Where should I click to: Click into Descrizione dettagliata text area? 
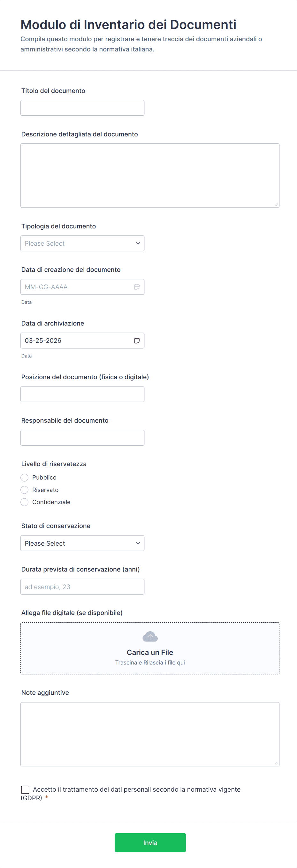pyautogui.click(x=150, y=176)
